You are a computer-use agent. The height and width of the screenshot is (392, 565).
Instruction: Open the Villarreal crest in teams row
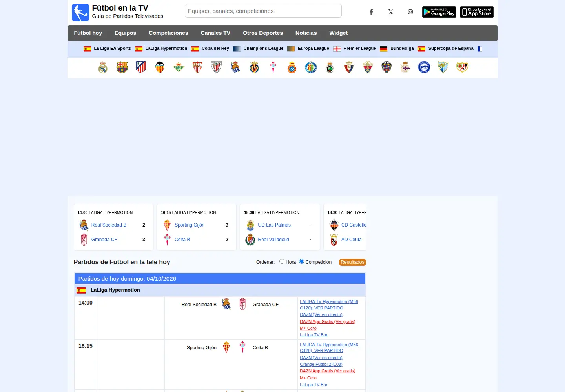coord(254,67)
